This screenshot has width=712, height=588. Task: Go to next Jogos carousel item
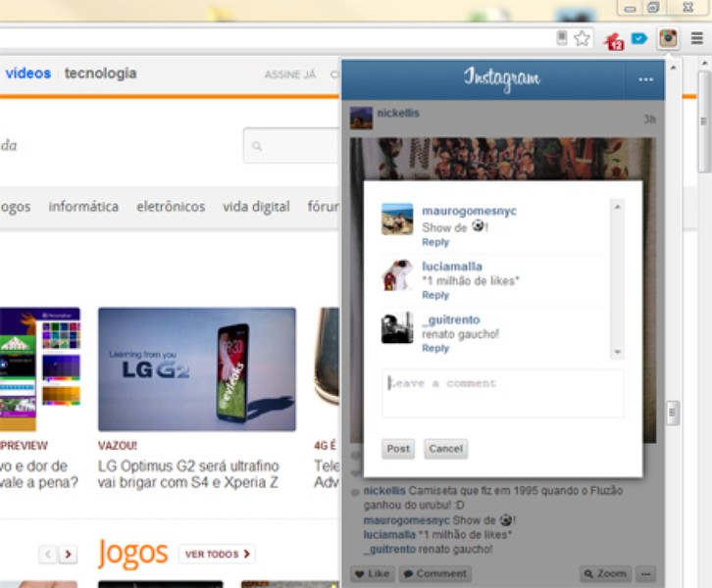68,554
